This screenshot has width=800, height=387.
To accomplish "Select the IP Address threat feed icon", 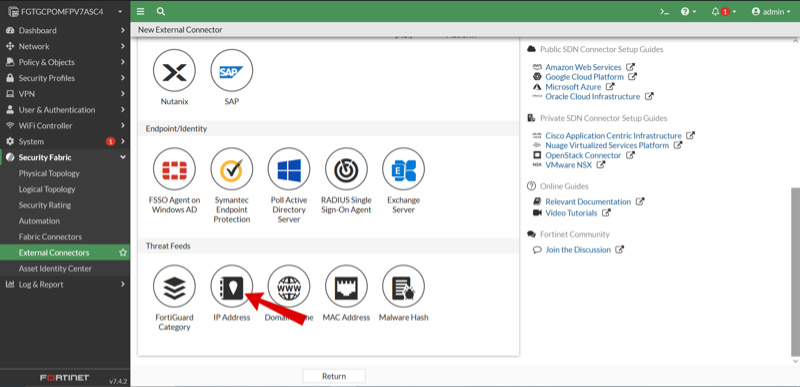I will 232,286.
